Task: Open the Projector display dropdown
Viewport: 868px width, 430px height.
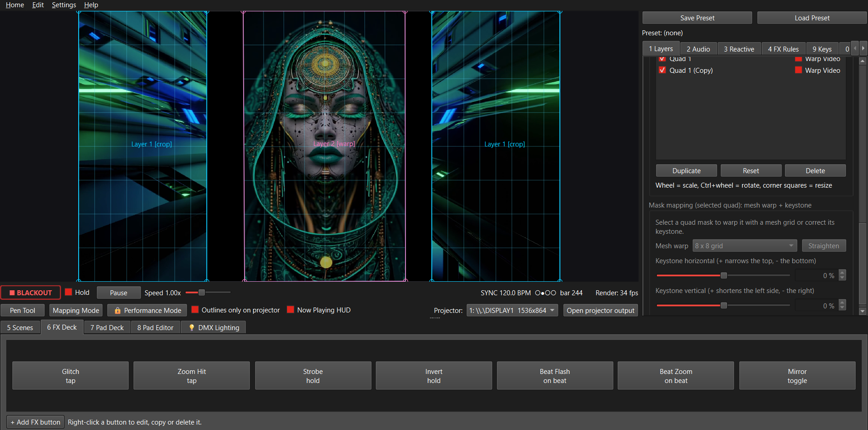Action: [512, 311]
